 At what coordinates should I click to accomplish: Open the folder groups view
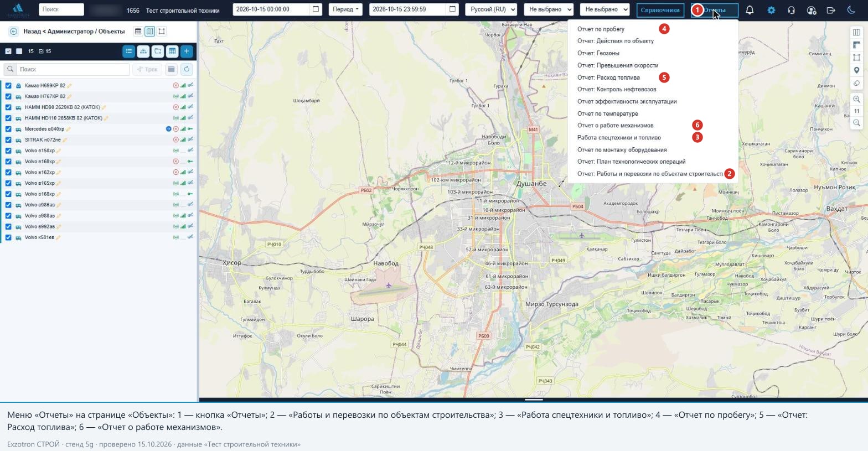[158, 51]
